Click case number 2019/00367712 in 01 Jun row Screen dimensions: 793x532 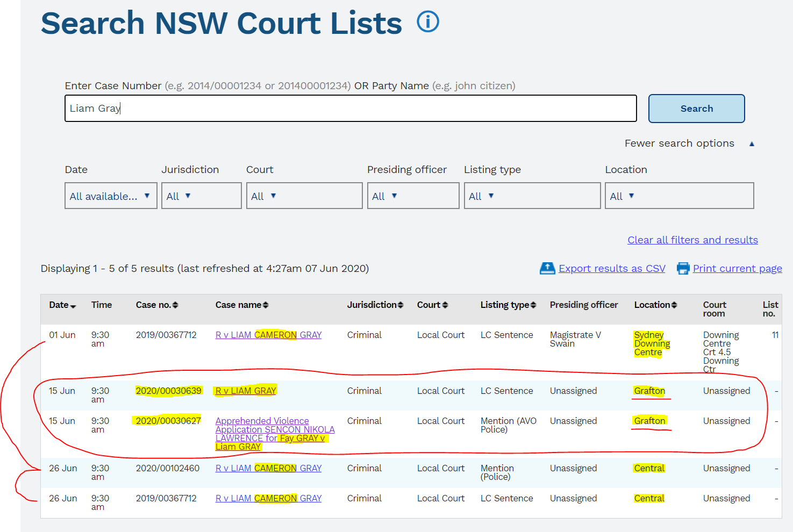(x=166, y=335)
